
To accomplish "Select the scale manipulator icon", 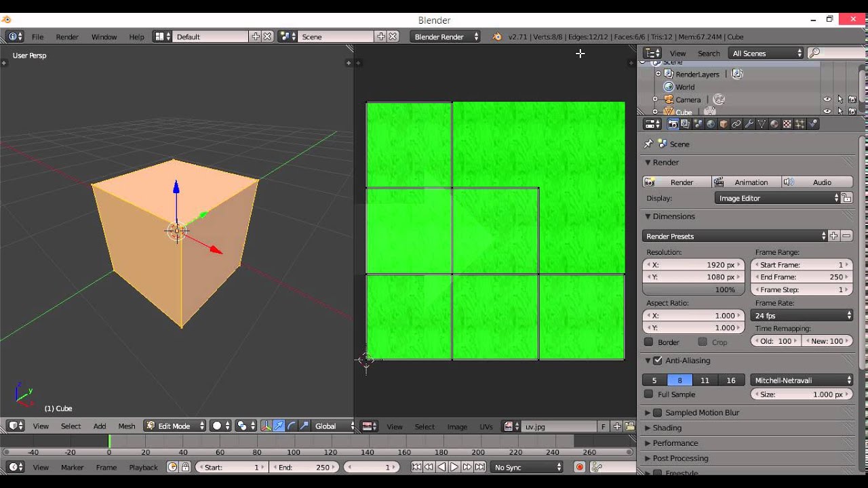I will tap(304, 426).
